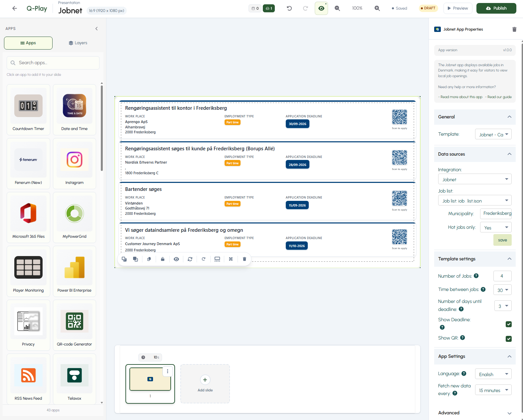Viewport: 523px width, 420px height.
Task: Click the Number of Jobs field
Action: [502, 276]
